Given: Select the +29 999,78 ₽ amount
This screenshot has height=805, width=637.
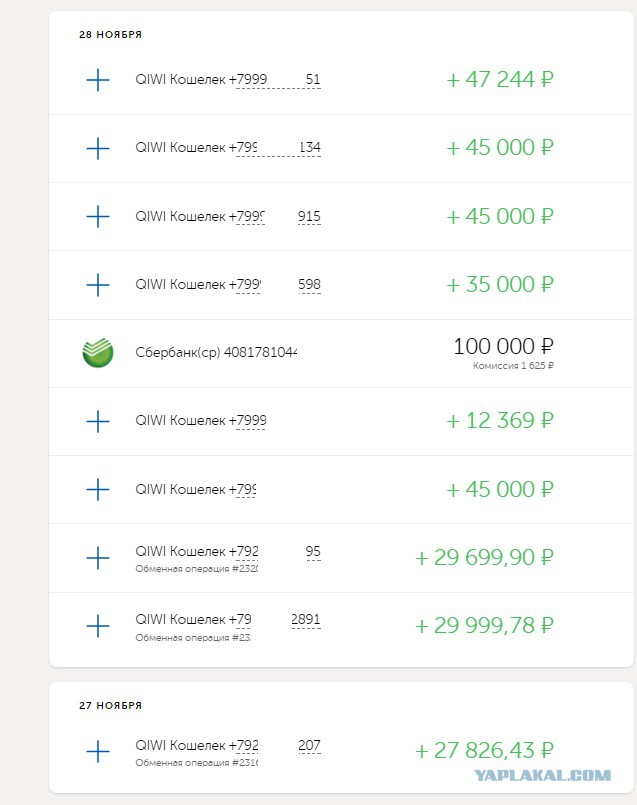Looking at the screenshot, I should [484, 626].
